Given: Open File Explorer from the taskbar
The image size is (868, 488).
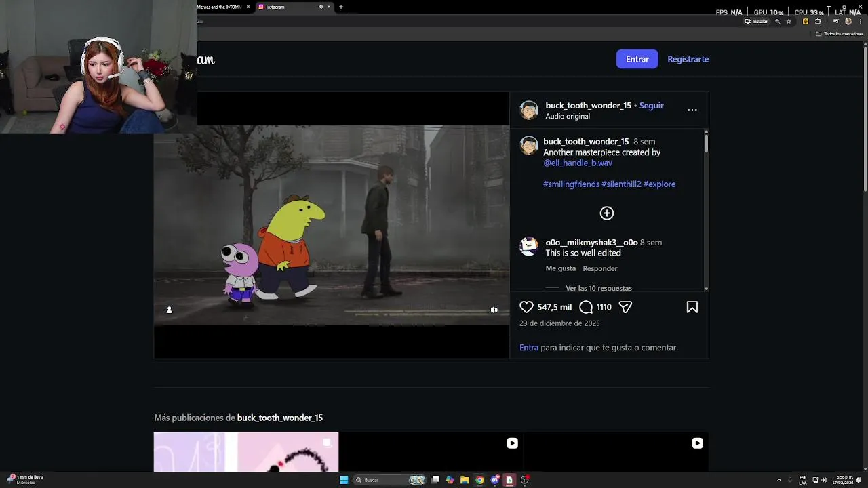Looking at the screenshot, I should click(465, 480).
